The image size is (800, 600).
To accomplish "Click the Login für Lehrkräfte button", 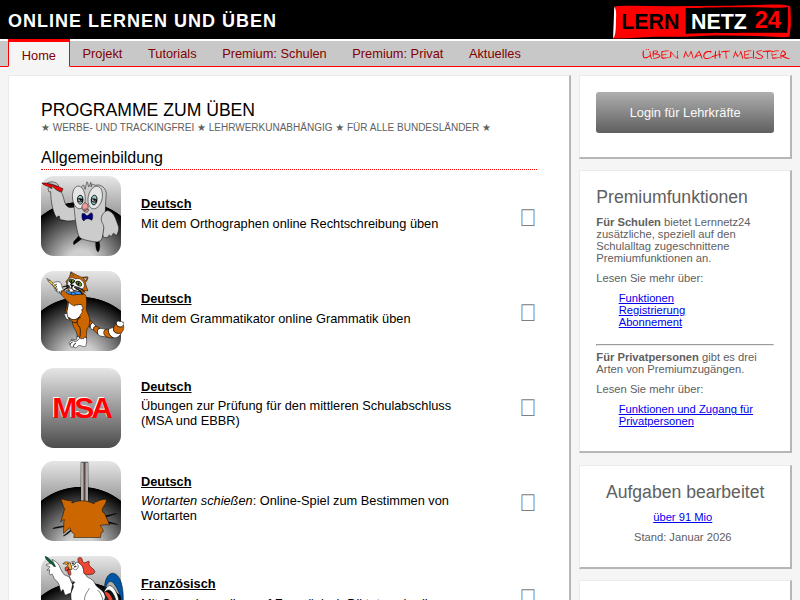I will point(685,113).
